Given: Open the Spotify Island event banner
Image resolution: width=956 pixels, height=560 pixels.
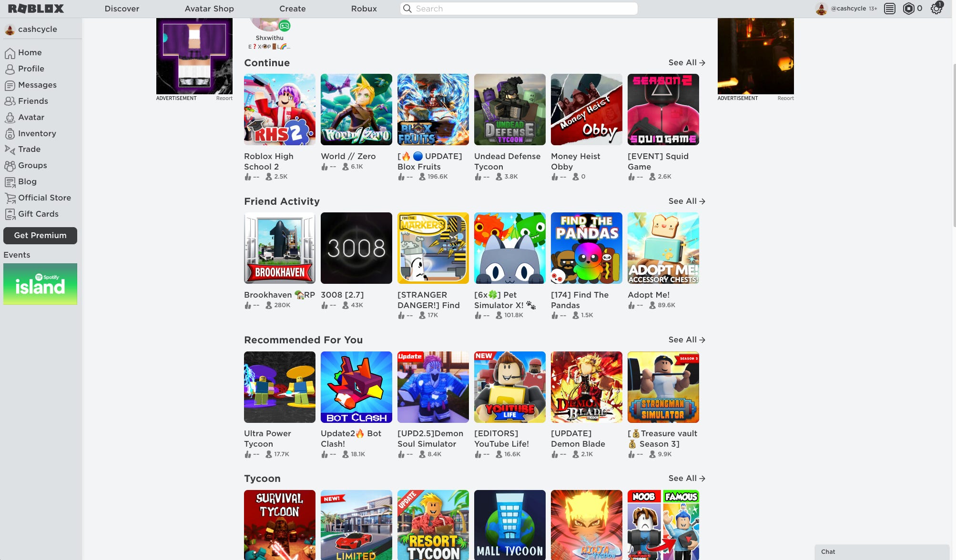Looking at the screenshot, I should click(x=40, y=284).
